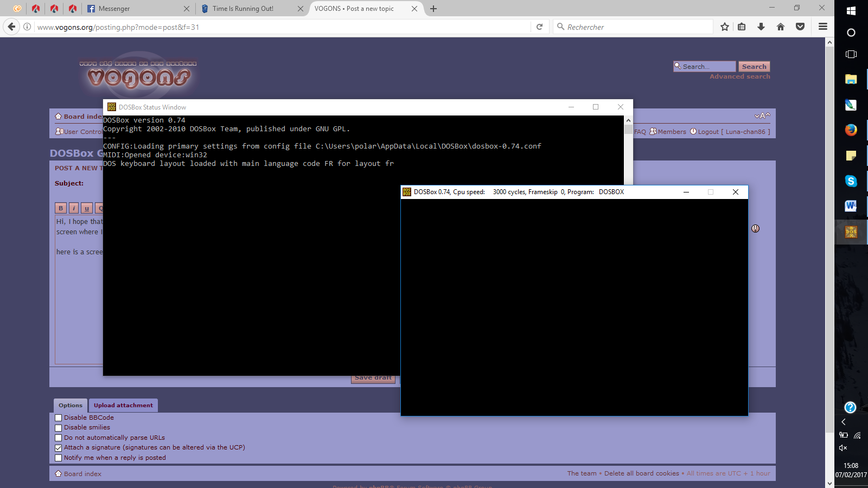Click the muted volume tray icon
The width and height of the screenshot is (868, 488).
pyautogui.click(x=843, y=448)
